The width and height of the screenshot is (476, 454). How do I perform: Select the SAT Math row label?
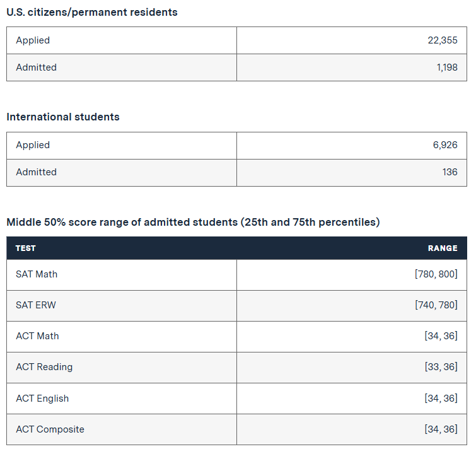pyautogui.click(x=37, y=274)
